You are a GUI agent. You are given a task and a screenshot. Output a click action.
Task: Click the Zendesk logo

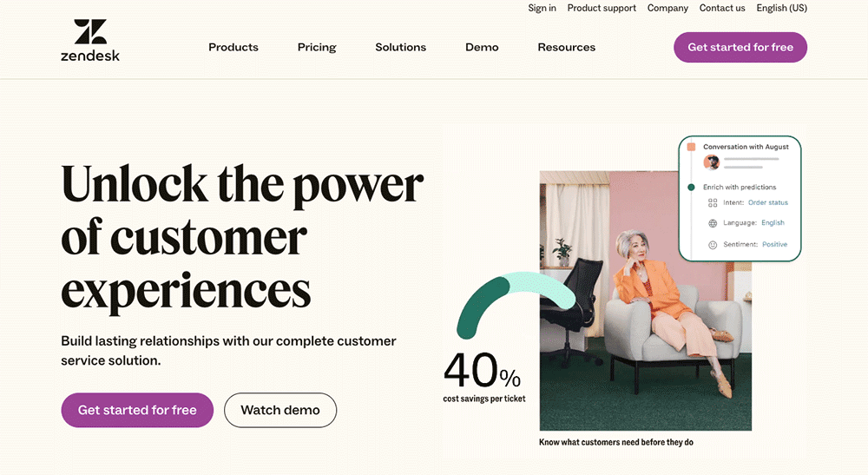(x=90, y=40)
